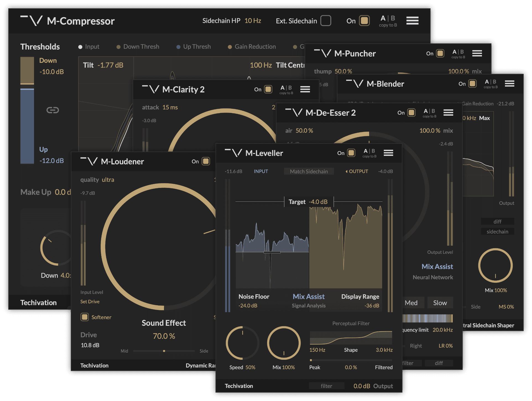Click the Mid/Side slider in M-Loudener

coord(164,351)
